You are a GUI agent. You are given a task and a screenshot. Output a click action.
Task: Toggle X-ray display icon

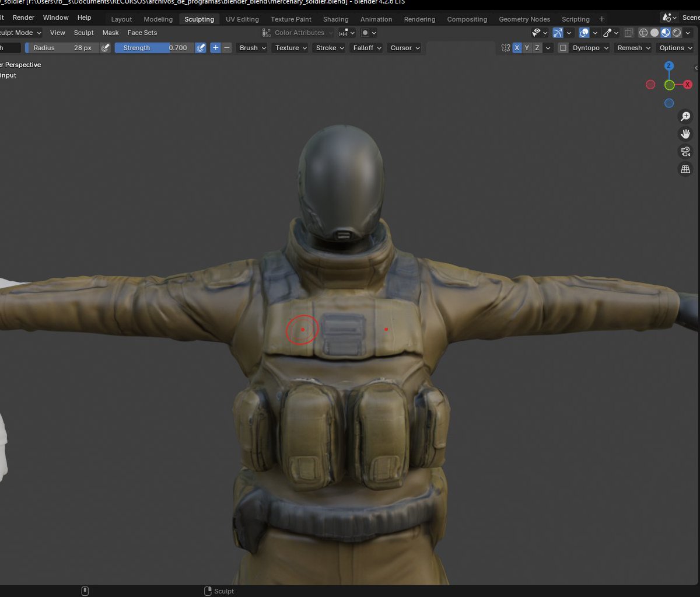tap(628, 33)
